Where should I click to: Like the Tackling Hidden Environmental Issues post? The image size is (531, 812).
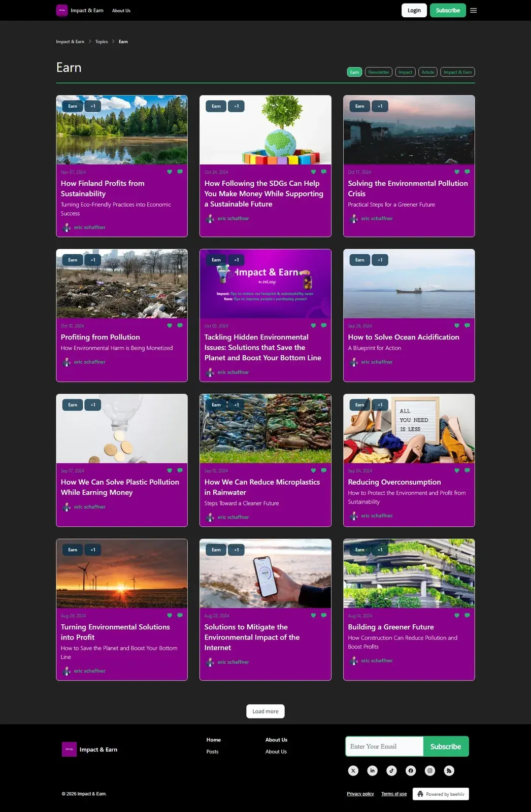point(313,326)
